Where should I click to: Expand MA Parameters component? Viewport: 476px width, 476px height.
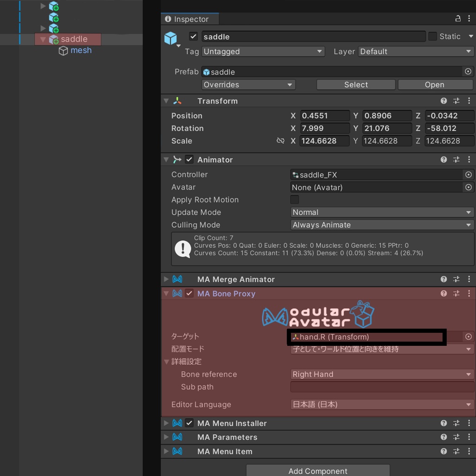(166, 437)
